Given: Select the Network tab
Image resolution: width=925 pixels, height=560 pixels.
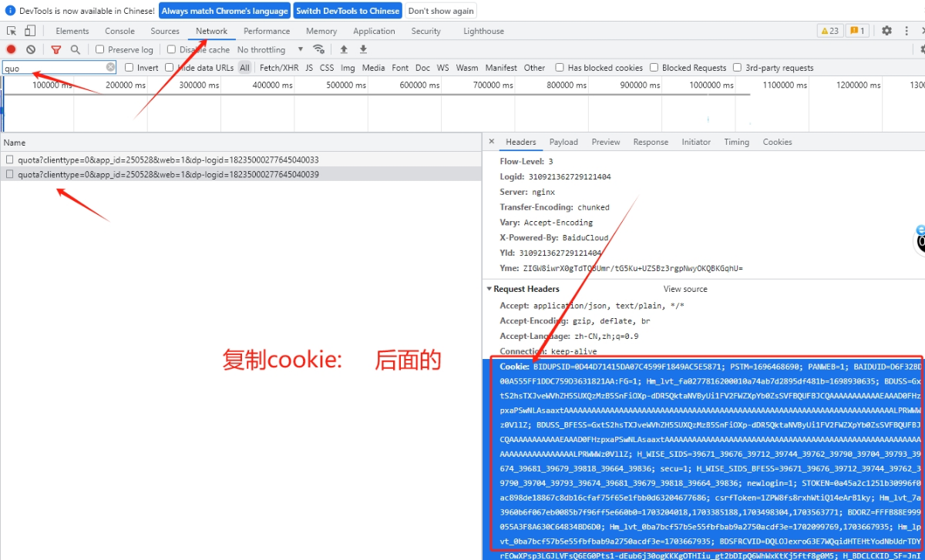Looking at the screenshot, I should pyautogui.click(x=211, y=31).
